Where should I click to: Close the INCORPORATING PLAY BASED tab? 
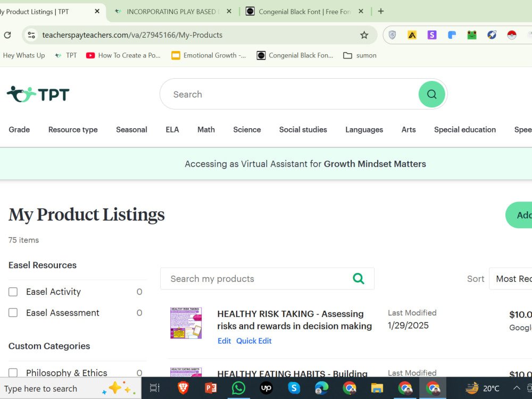(229, 11)
